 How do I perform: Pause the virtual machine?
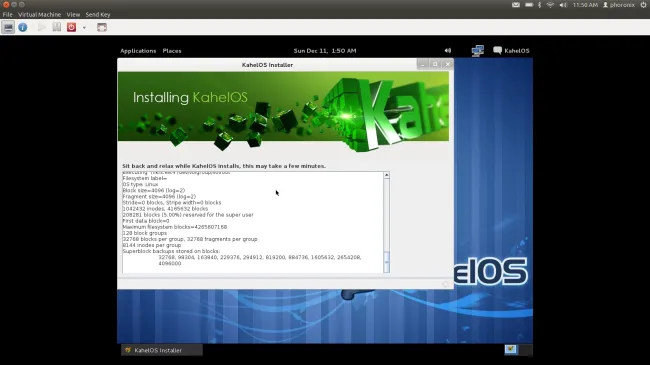pos(56,27)
